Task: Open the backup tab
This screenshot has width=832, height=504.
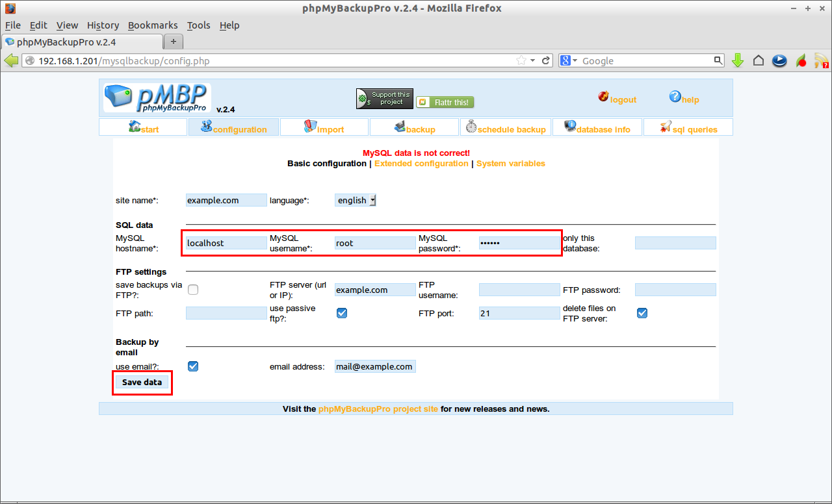Action: pyautogui.click(x=415, y=127)
